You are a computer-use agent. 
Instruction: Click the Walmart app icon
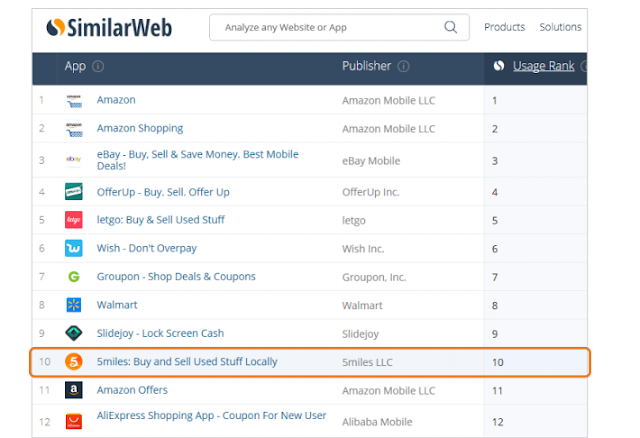[74, 305]
